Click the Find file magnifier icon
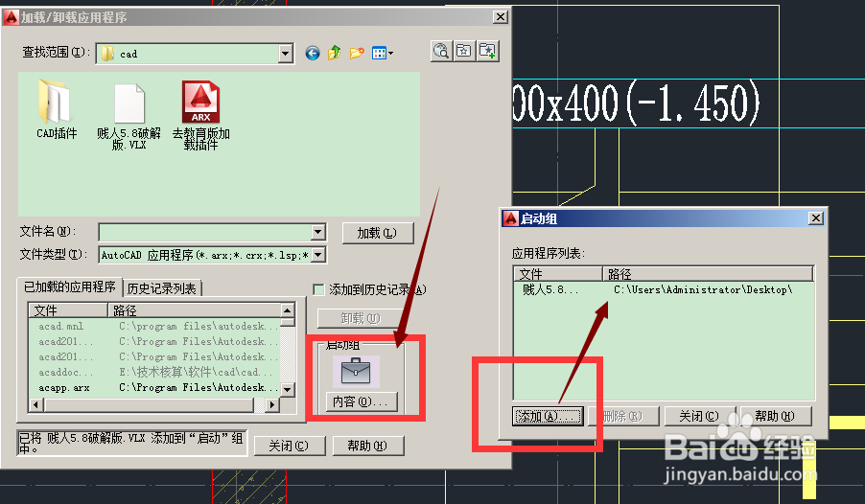The height and width of the screenshot is (504, 865). pos(441,52)
